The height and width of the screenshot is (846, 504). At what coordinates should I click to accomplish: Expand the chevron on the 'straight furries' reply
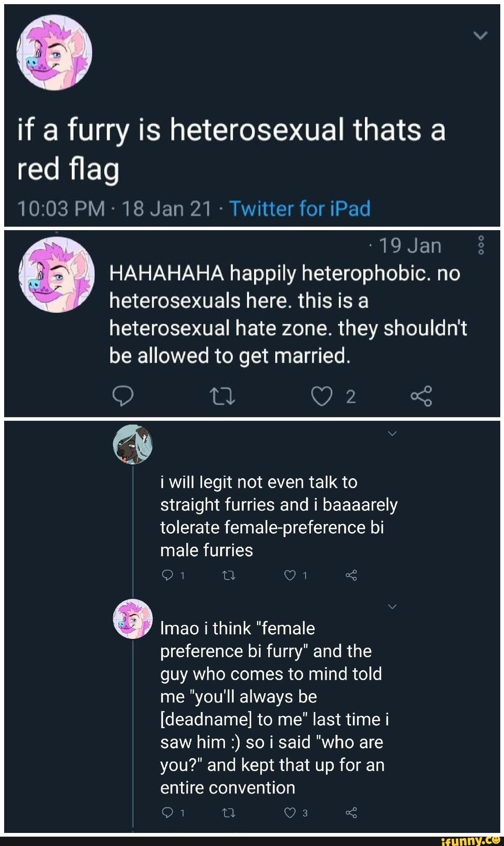(x=392, y=434)
